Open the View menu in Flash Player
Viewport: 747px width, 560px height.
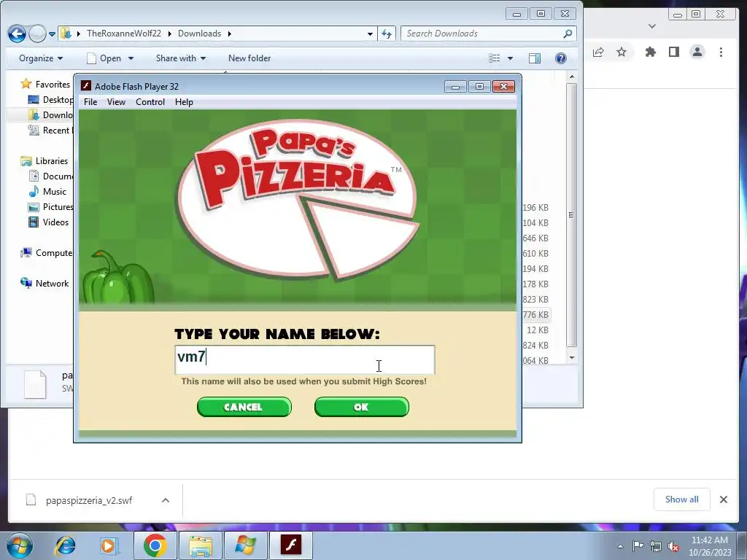point(116,102)
